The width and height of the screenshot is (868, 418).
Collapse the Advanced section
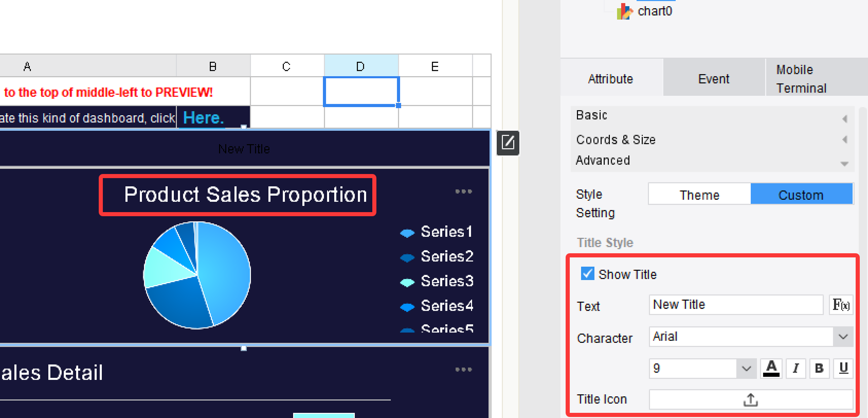pos(712,161)
